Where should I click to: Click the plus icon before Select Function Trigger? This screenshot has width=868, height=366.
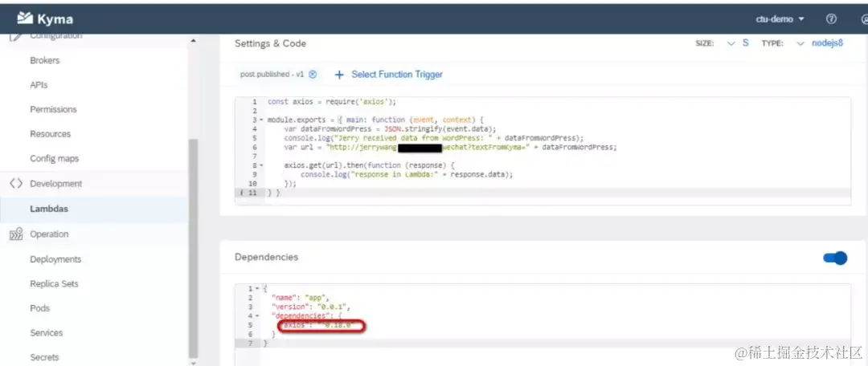339,75
